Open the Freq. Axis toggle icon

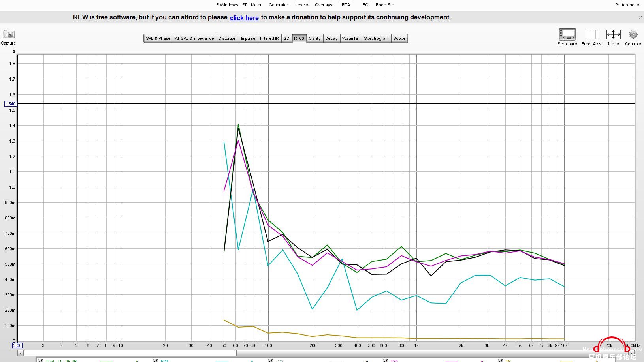tap(591, 34)
